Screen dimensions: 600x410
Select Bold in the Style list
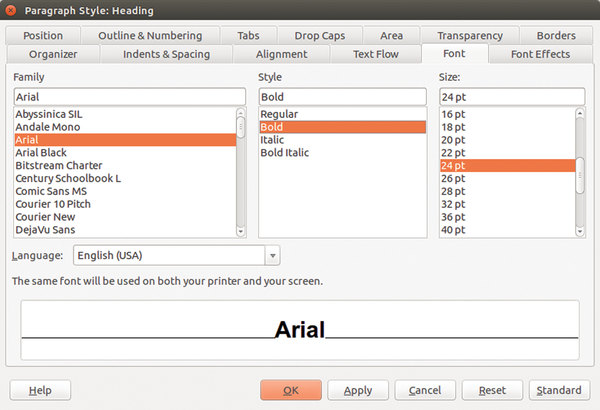342,127
